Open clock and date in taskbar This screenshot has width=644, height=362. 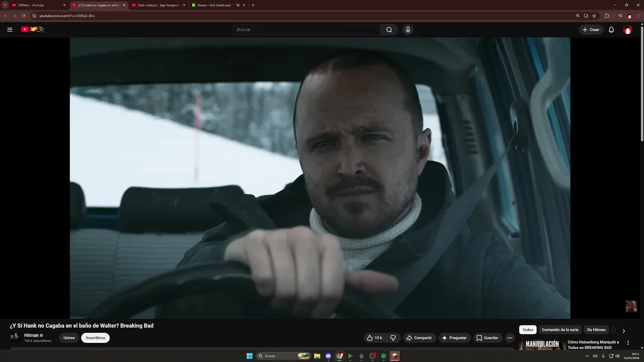click(x=631, y=356)
